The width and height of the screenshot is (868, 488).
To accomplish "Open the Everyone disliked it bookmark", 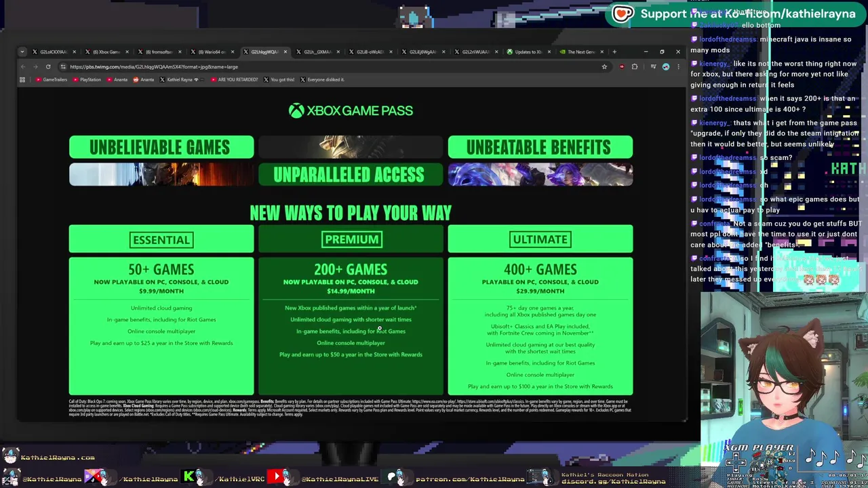I will pyautogui.click(x=322, y=79).
